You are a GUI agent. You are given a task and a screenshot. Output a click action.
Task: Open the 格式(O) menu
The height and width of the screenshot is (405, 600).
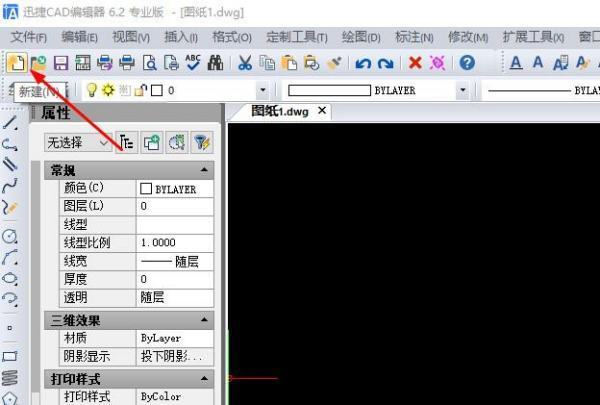tap(232, 37)
